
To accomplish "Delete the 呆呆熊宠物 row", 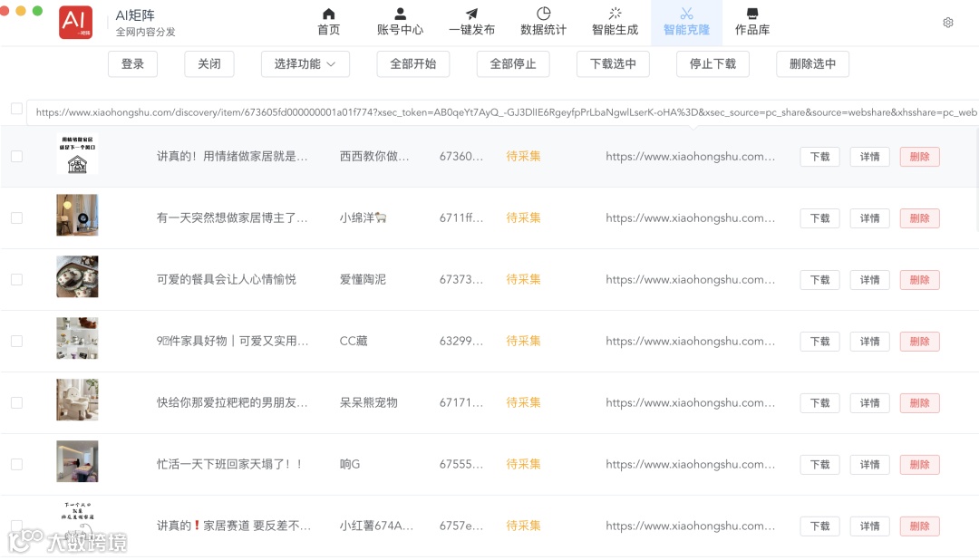I will tap(920, 403).
